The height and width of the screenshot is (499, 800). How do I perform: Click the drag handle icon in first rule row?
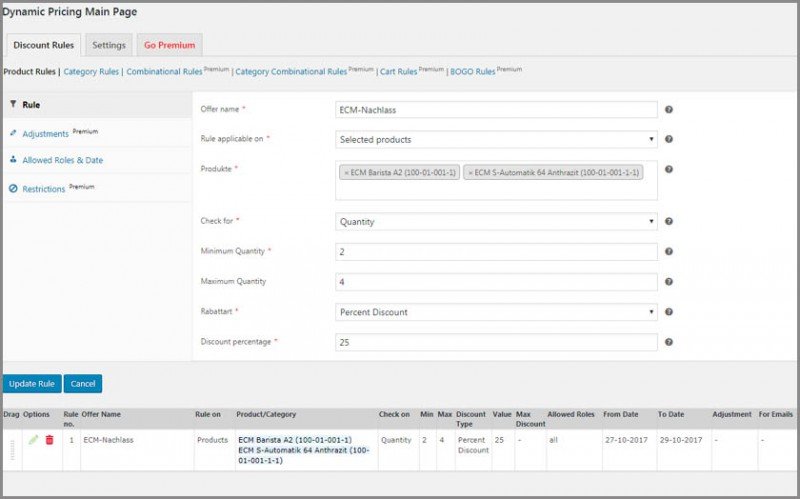tap(13, 449)
